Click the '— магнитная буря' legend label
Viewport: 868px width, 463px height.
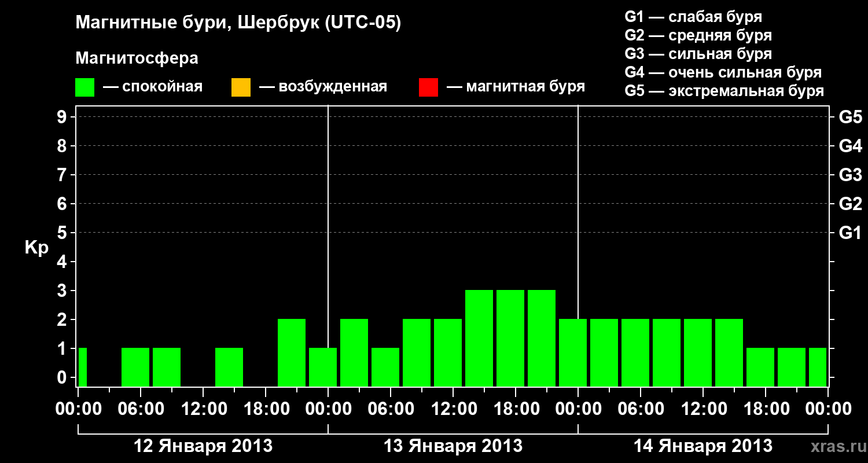tap(516, 87)
